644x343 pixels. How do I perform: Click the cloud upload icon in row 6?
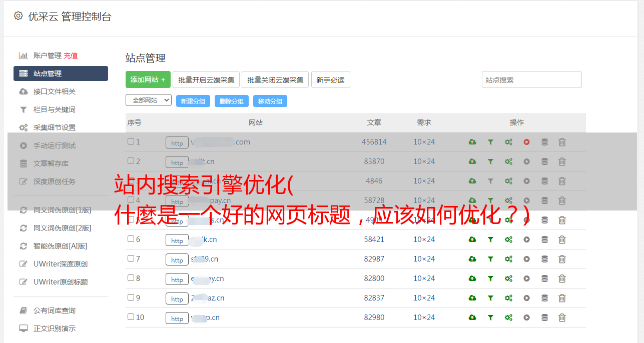(472, 239)
